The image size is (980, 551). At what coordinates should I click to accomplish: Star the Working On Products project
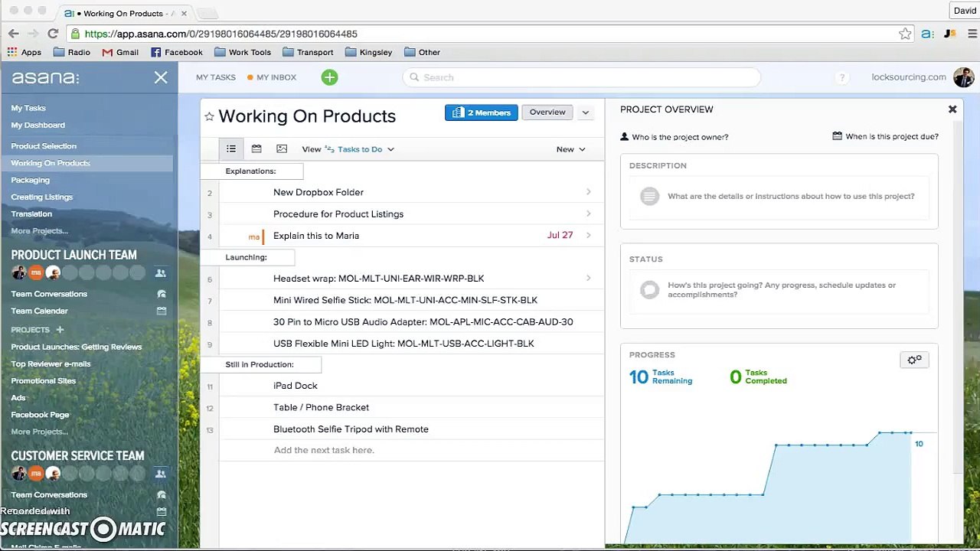209,116
